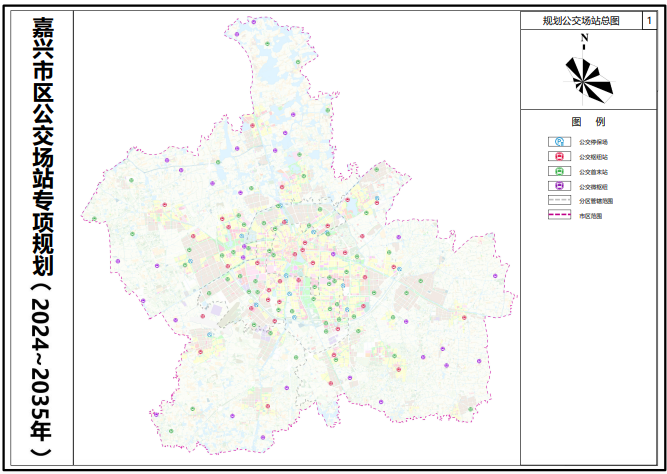Image resolution: width=667 pixels, height=474 pixels.
Task: Click the letter N above the compass
Action: tap(584, 37)
